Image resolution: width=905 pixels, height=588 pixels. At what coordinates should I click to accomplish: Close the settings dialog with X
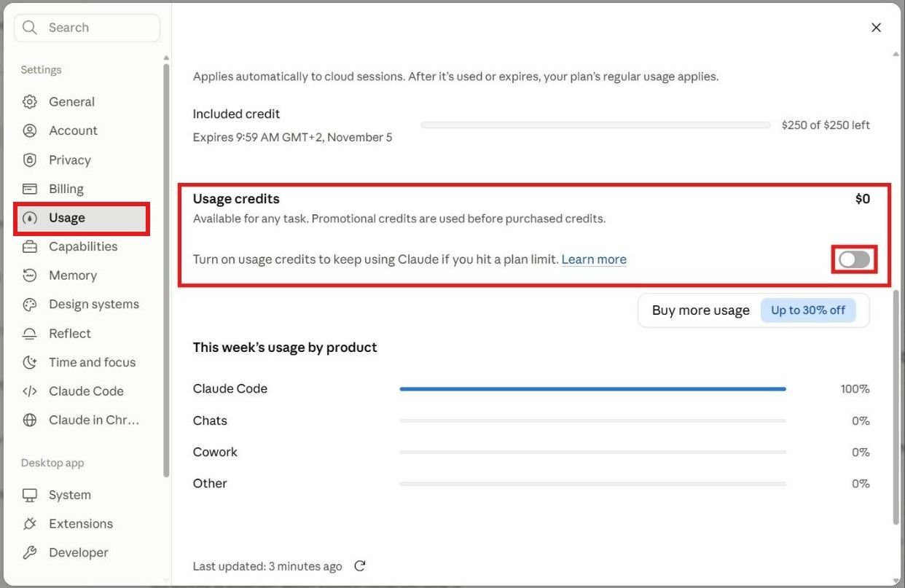point(876,28)
